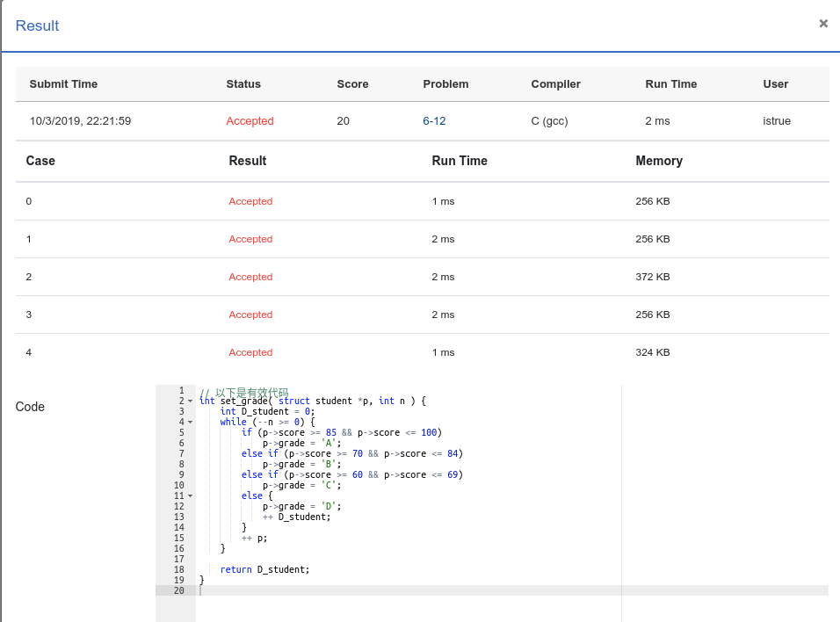Click the return D_student statement
Image resolution: width=840 pixels, height=622 pixels.
264,569
